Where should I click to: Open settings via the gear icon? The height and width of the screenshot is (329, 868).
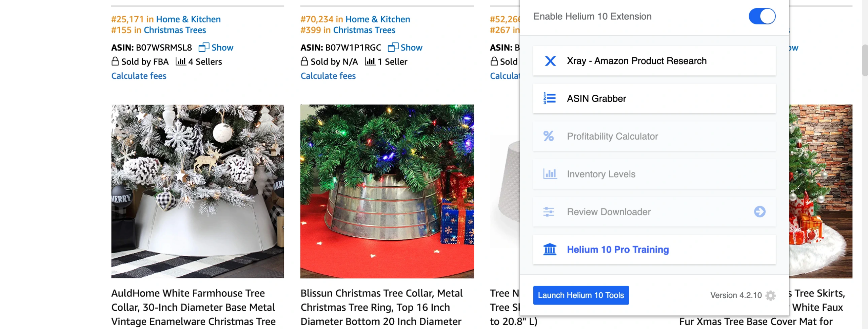(771, 296)
